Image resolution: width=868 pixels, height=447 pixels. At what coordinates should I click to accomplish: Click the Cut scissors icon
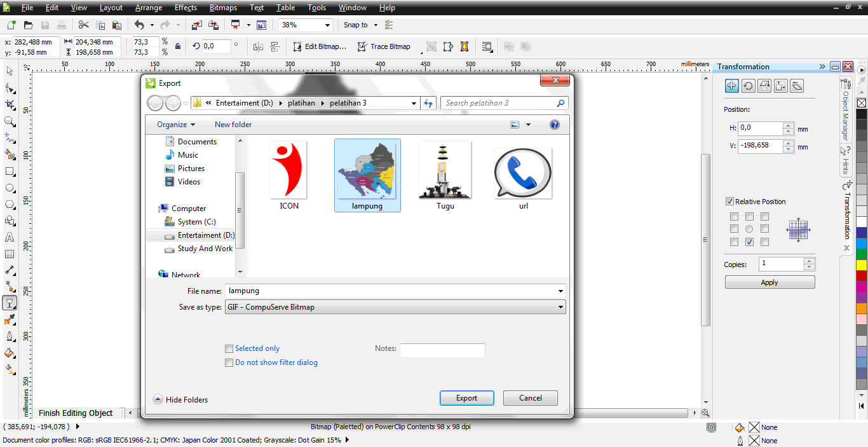pyautogui.click(x=83, y=25)
